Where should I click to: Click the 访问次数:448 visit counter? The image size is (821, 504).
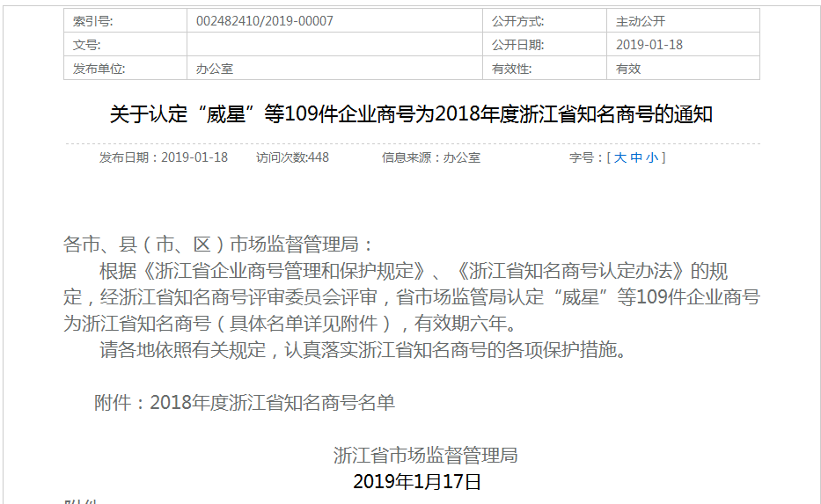[x=292, y=157]
